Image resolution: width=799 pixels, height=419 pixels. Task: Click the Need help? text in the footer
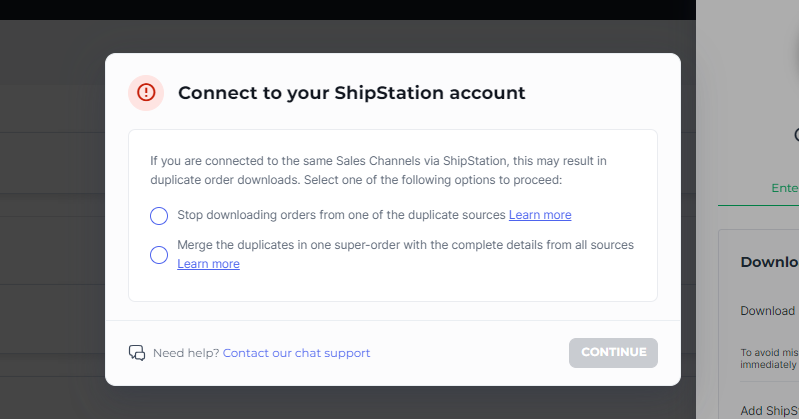[186, 353]
